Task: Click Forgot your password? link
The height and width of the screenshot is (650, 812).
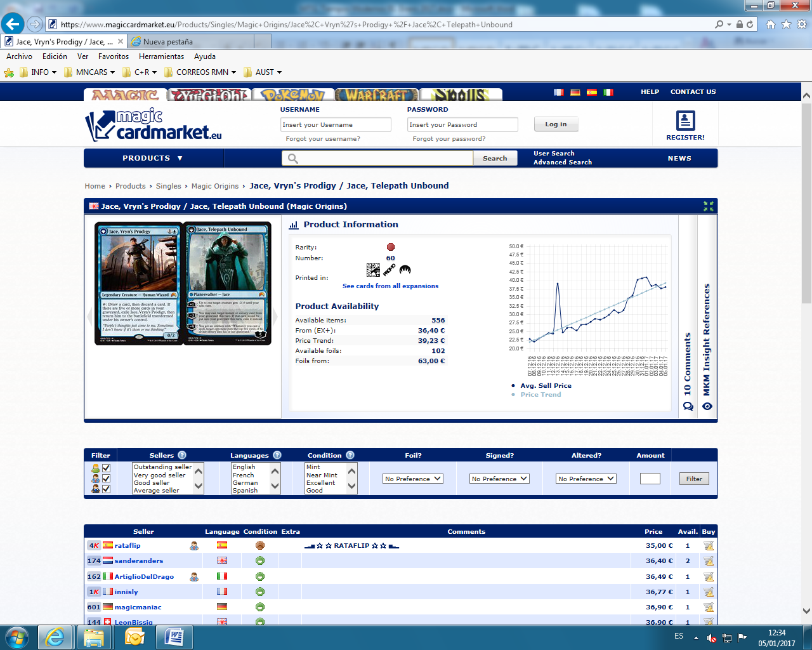Action: tap(449, 139)
